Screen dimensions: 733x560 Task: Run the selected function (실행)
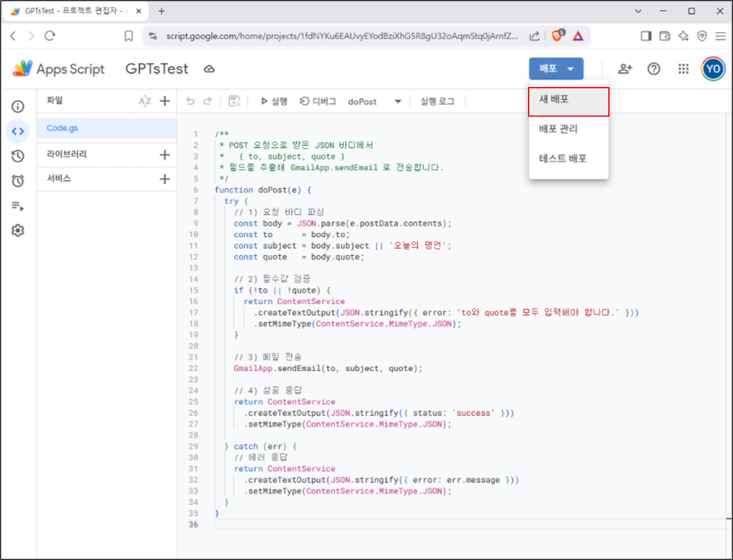[274, 101]
